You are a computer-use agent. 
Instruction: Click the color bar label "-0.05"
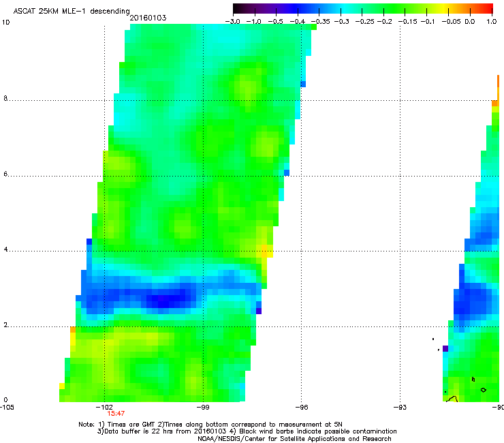tap(451, 22)
